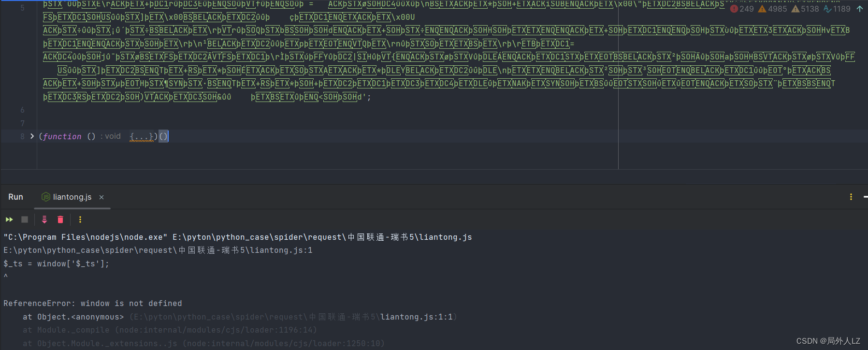The width and height of the screenshot is (868, 350).
Task: Click line number 8 in the gutter
Action: (x=22, y=136)
